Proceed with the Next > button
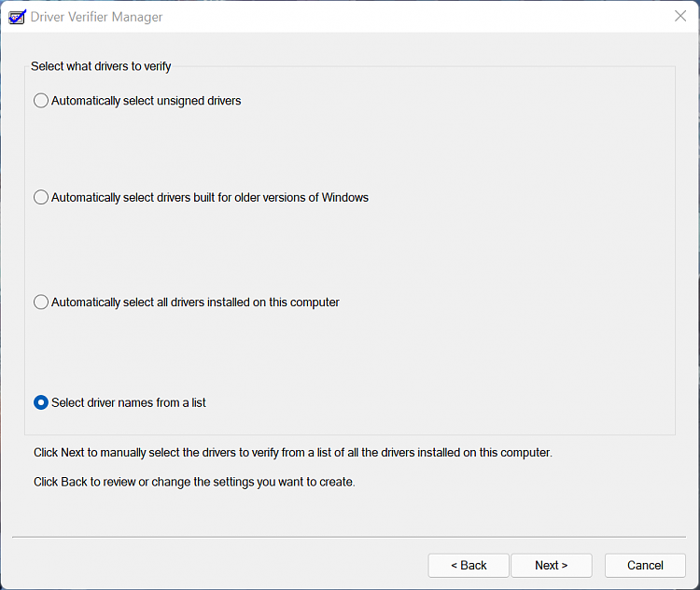 [x=552, y=565]
